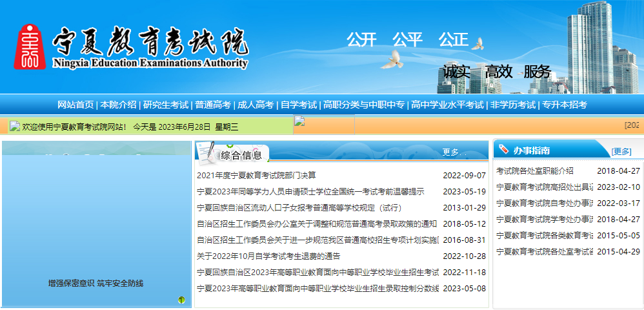The width and height of the screenshot is (644, 310).
Task: Click broken image icon before welcome text
Action: coord(15,127)
